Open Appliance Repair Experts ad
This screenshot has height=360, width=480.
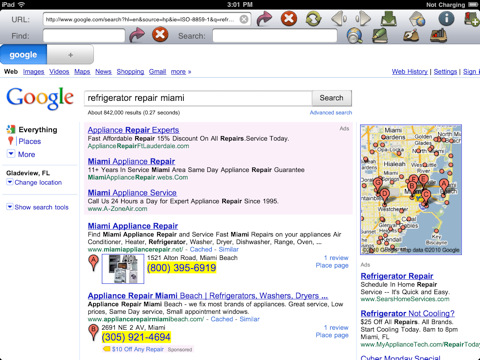133,130
